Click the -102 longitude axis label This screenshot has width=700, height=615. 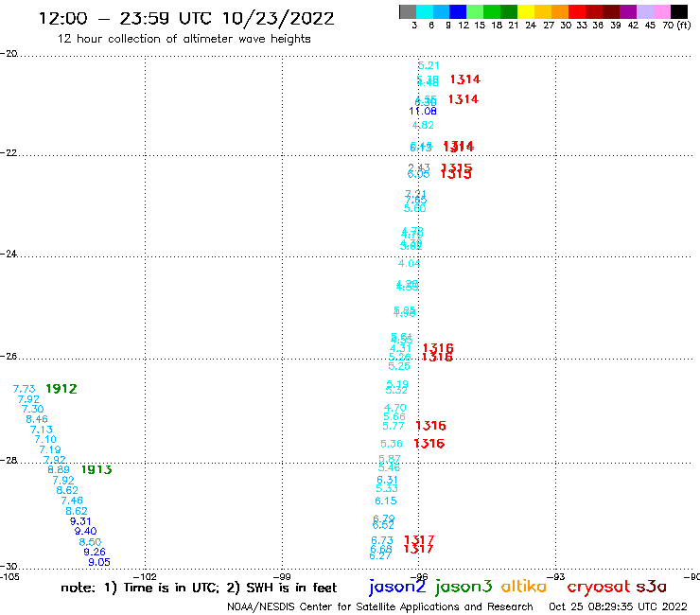pos(146,576)
